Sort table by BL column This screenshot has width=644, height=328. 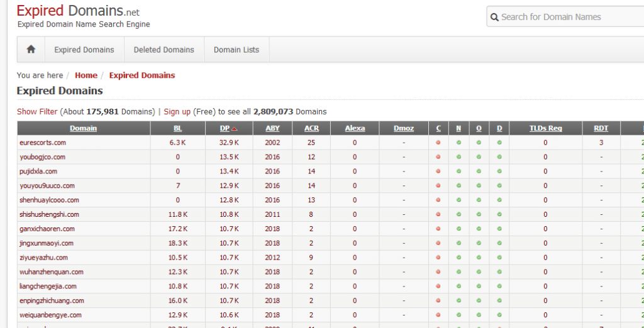(177, 128)
